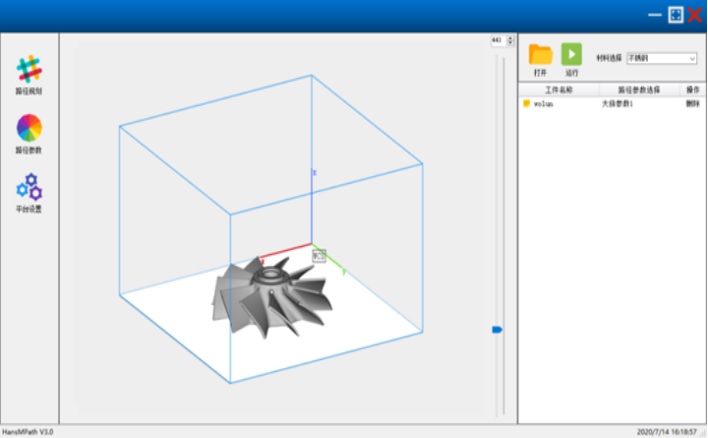Open the 路径规划 path planning icon
Image resolution: width=708 pixels, height=438 pixels.
tap(29, 70)
